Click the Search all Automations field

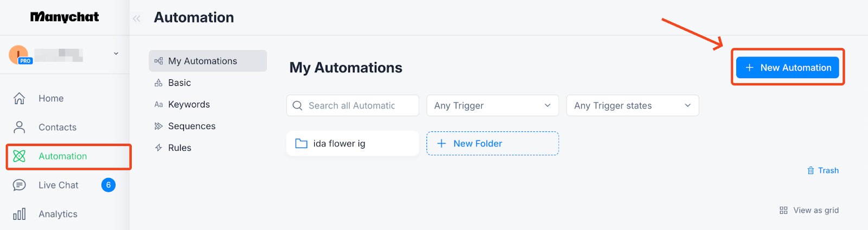(353, 106)
